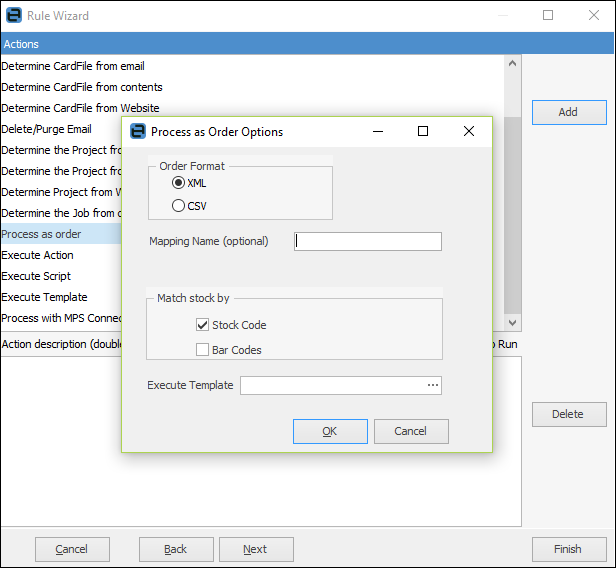Click the Execute Template input box
The height and width of the screenshot is (568, 616).
[x=332, y=385]
